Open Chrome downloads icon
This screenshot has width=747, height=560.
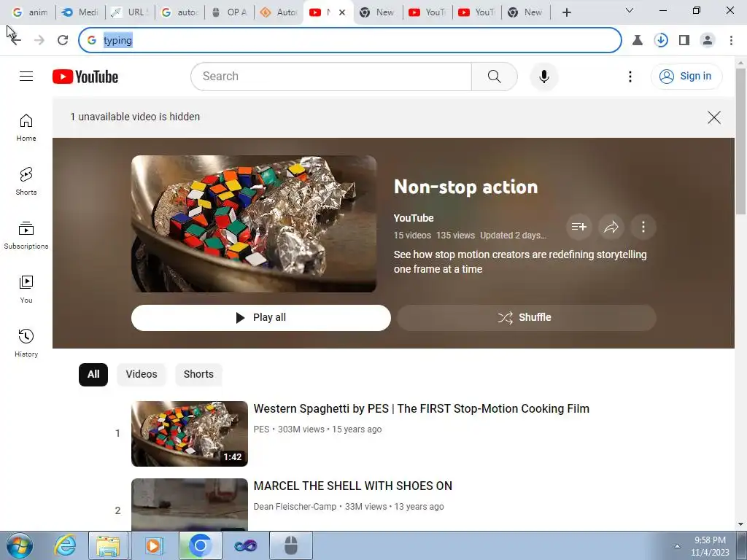[x=661, y=40]
